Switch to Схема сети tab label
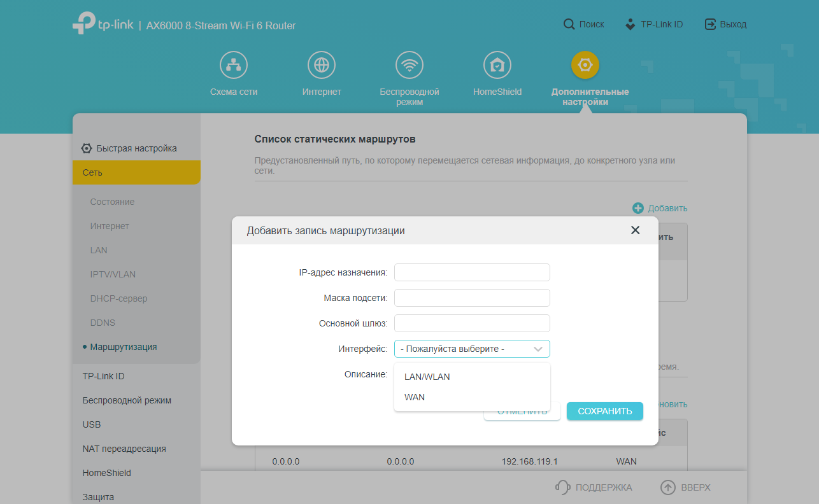 (x=234, y=92)
